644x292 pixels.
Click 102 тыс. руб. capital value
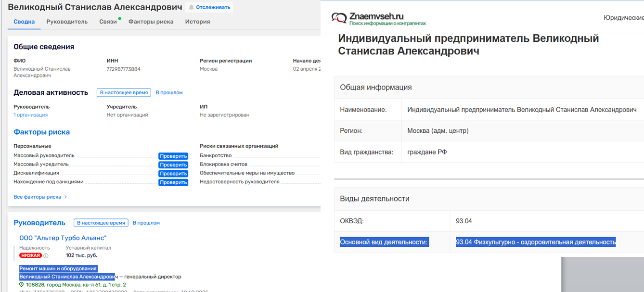point(81,255)
